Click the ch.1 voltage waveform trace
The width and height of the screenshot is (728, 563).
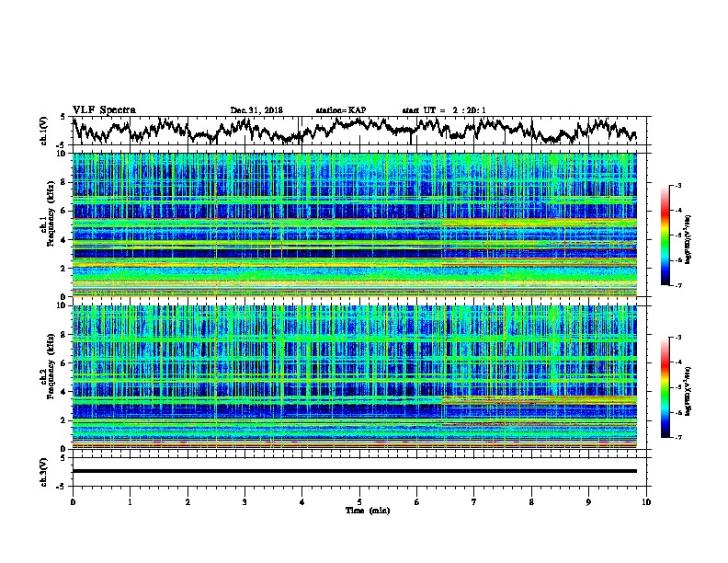coord(354,131)
